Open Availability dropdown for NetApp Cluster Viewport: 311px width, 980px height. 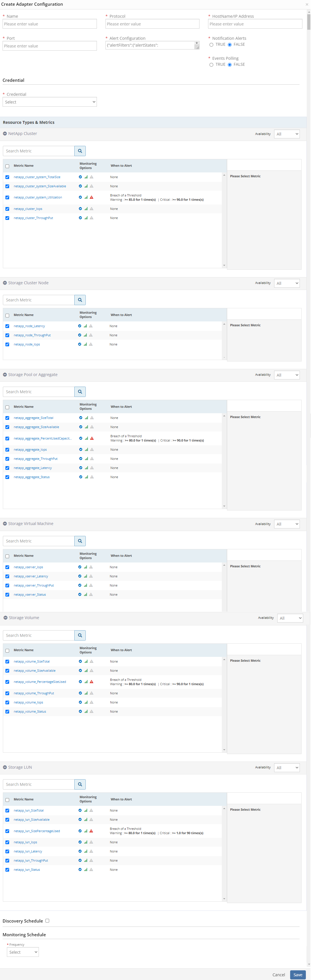click(287, 134)
